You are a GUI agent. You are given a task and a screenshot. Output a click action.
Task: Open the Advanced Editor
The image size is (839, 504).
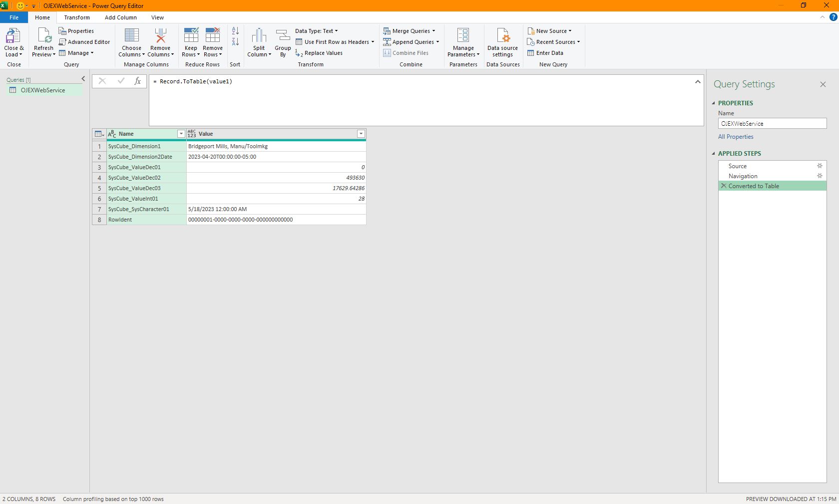click(x=84, y=42)
